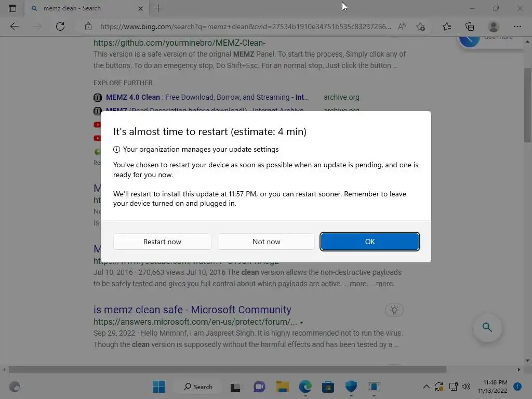532x399 pixels.
Task: Open the clock showing 11:46 PM
Action: 493,387
